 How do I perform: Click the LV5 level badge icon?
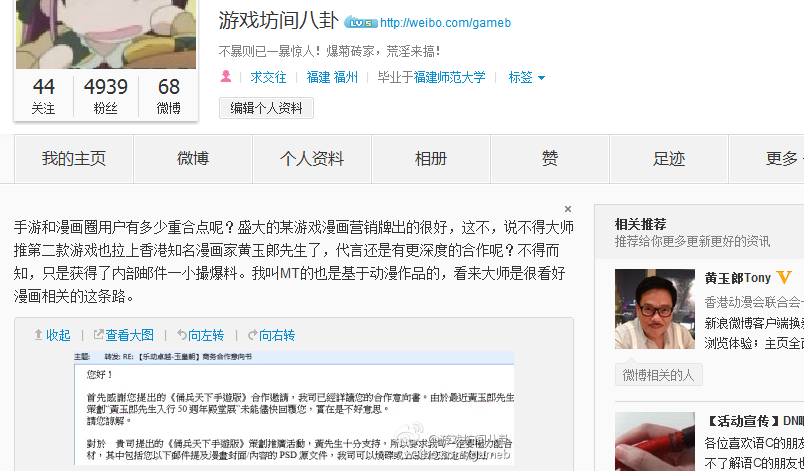coord(360,23)
